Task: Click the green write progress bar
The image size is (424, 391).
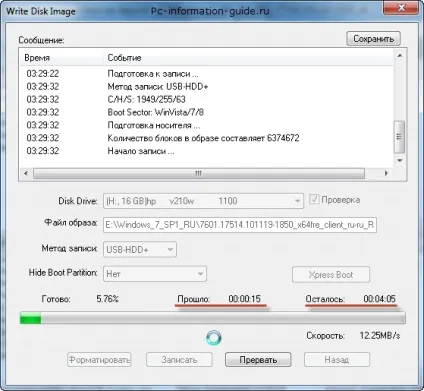Action: click(213, 318)
